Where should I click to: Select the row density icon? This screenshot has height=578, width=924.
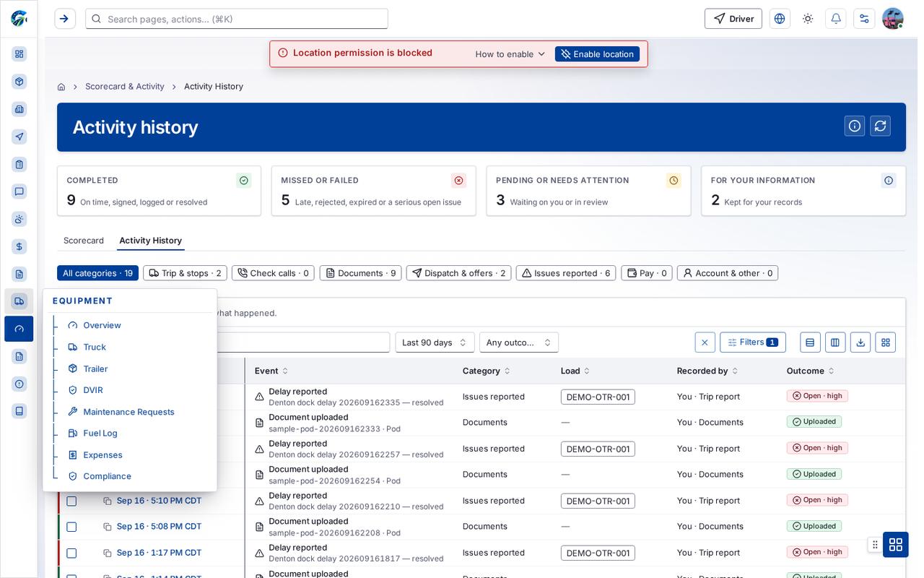click(x=810, y=342)
